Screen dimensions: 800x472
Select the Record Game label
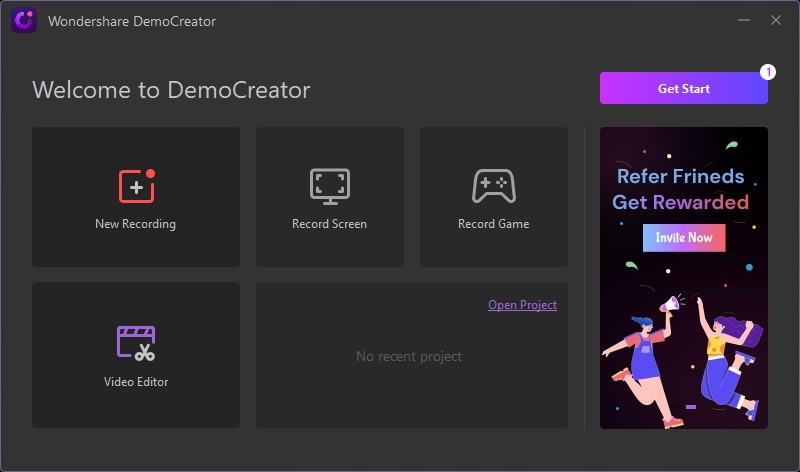click(x=493, y=224)
